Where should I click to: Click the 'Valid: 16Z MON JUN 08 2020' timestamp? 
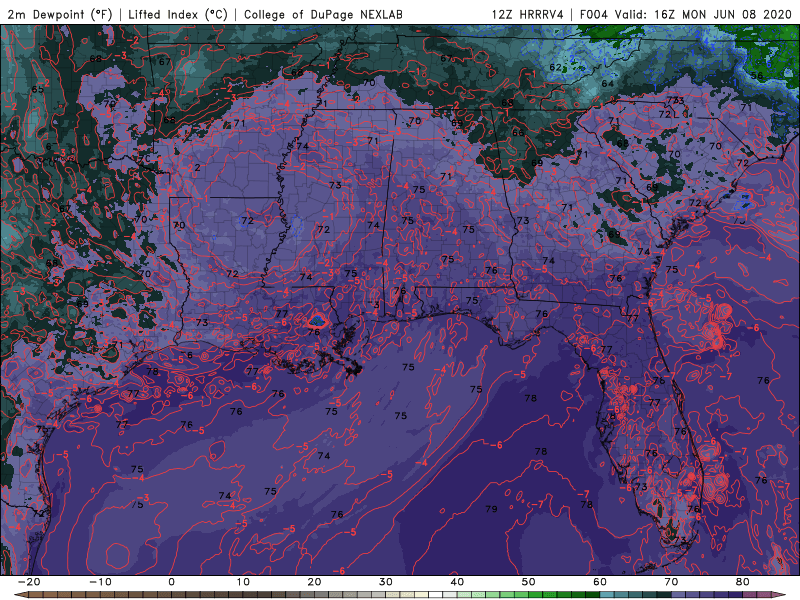(x=703, y=14)
